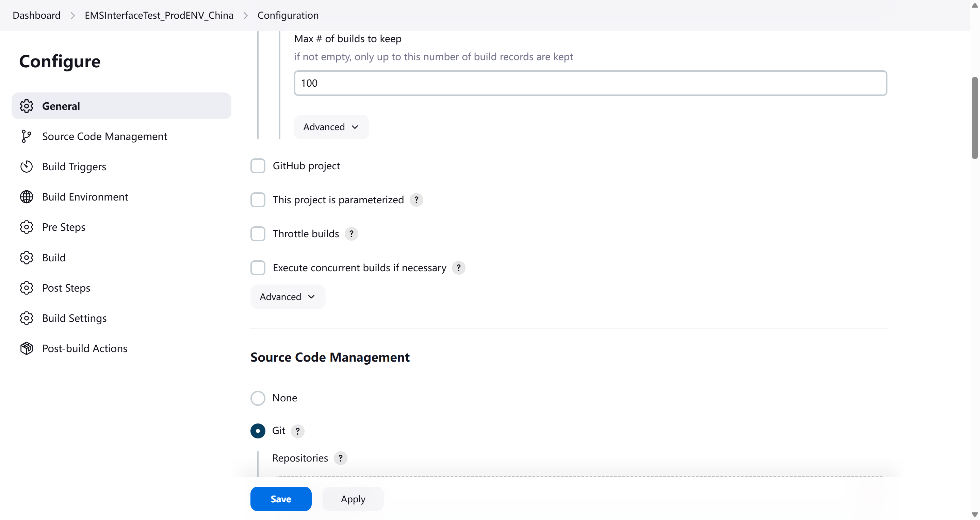Select the None radio button
980x520 pixels.
click(x=258, y=398)
